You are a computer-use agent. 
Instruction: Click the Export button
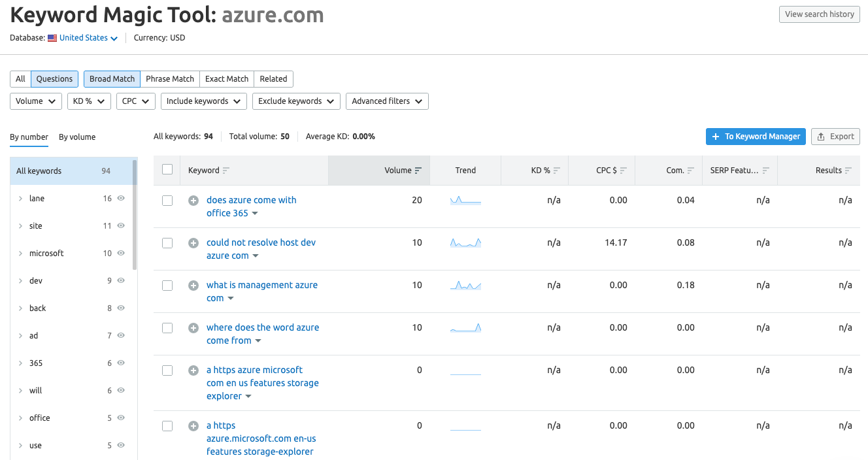tap(835, 137)
